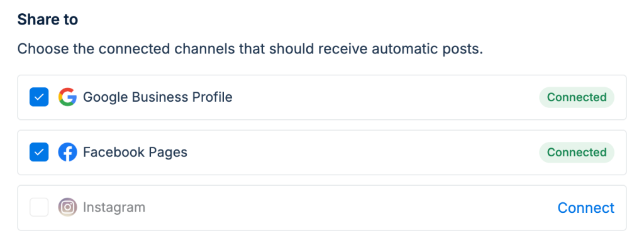644x248 pixels.
Task: Click the white checkmark beside the Facebook logo
Action: [x=39, y=153]
